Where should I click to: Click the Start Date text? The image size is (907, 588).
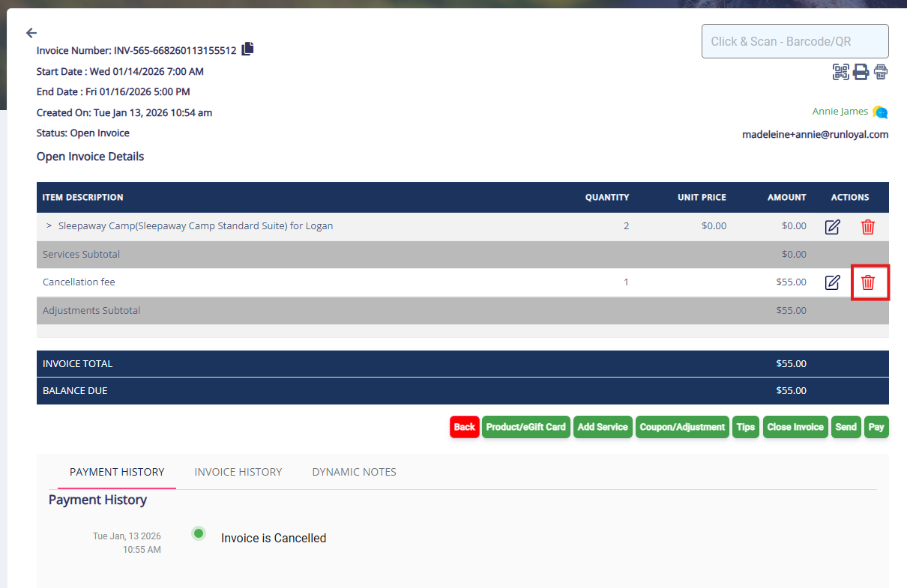click(x=120, y=72)
